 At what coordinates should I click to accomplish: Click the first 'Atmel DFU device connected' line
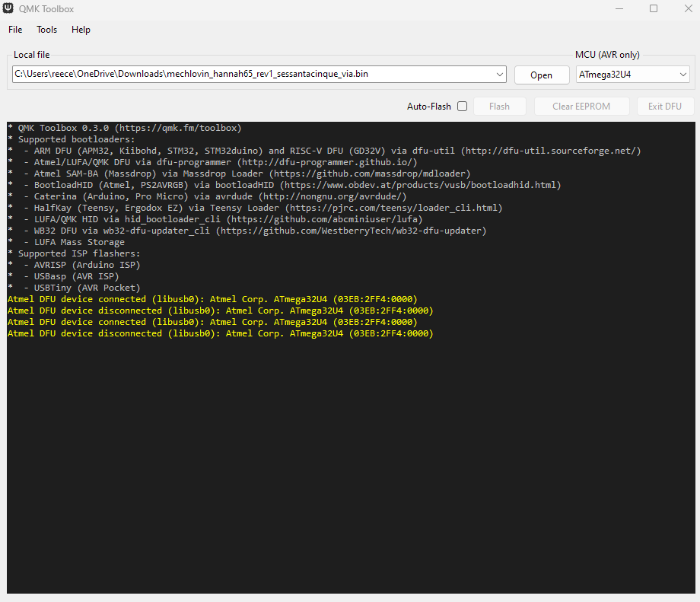212,299
